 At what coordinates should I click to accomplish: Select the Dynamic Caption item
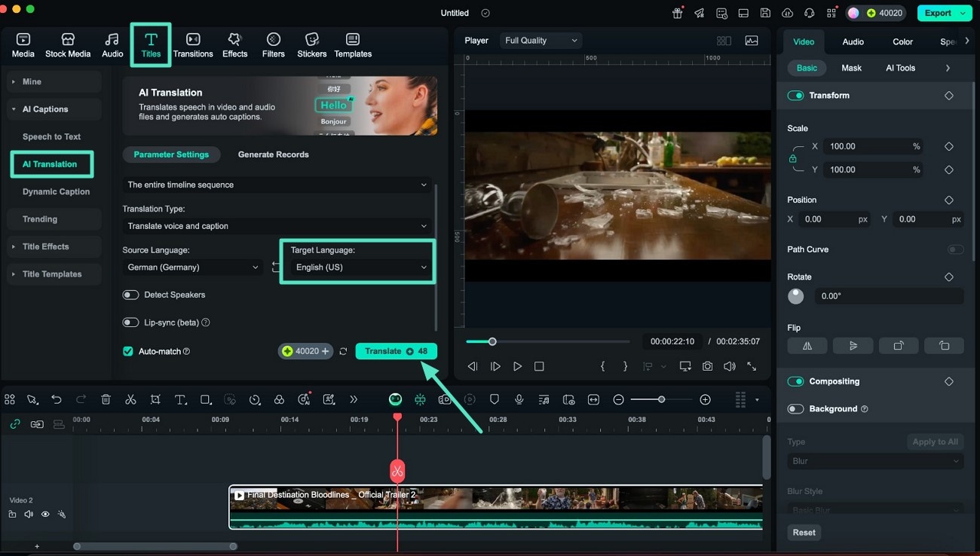point(56,192)
